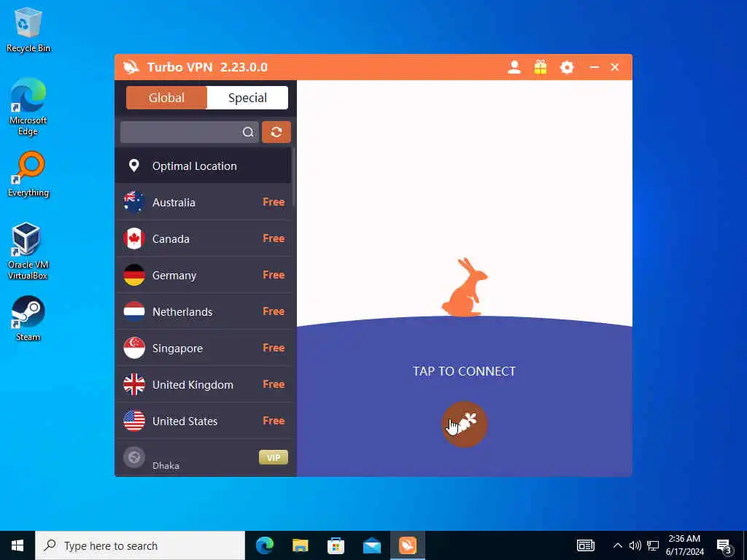Click the United States flag icon
747x560 pixels.
[134, 421]
